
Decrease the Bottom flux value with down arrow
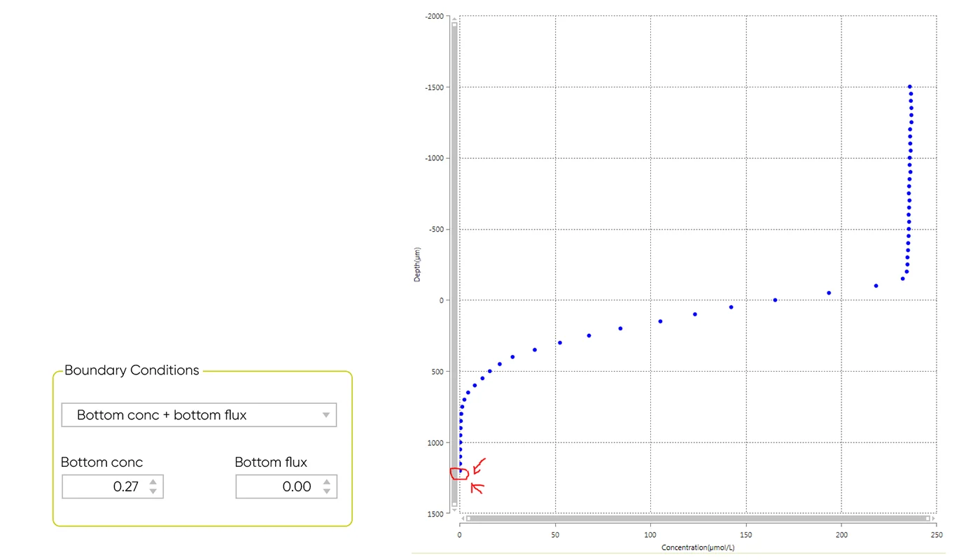tap(327, 491)
